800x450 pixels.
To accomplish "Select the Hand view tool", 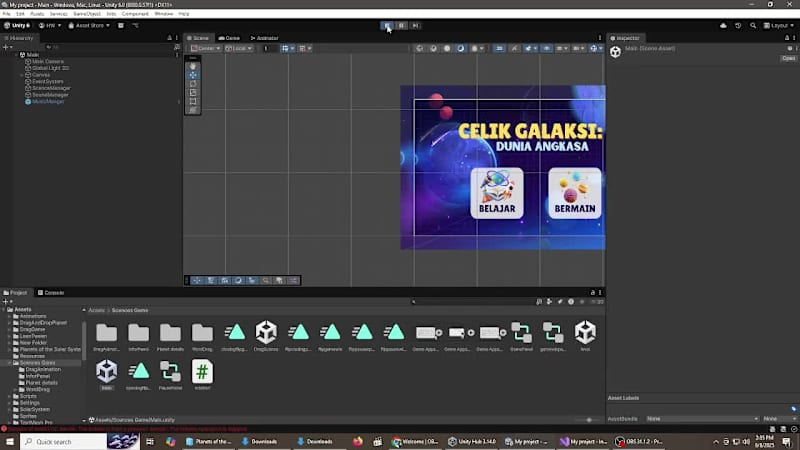I will pyautogui.click(x=193, y=66).
